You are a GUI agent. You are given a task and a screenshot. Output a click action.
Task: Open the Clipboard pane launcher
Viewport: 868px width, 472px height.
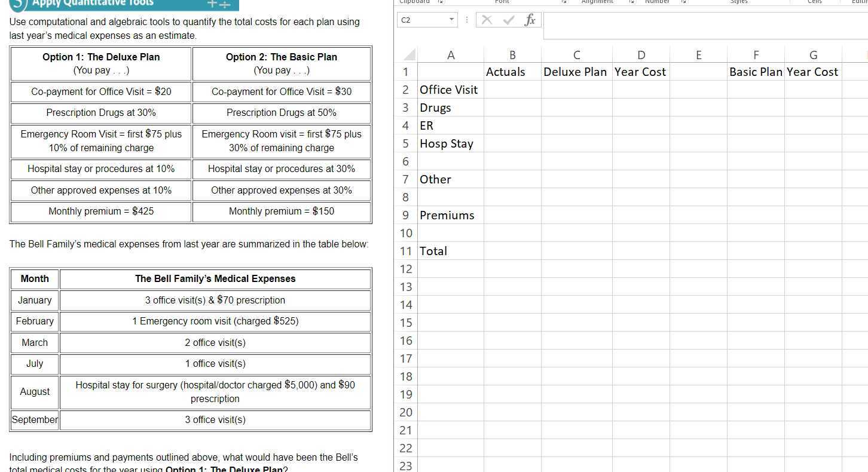pyautogui.click(x=441, y=2)
